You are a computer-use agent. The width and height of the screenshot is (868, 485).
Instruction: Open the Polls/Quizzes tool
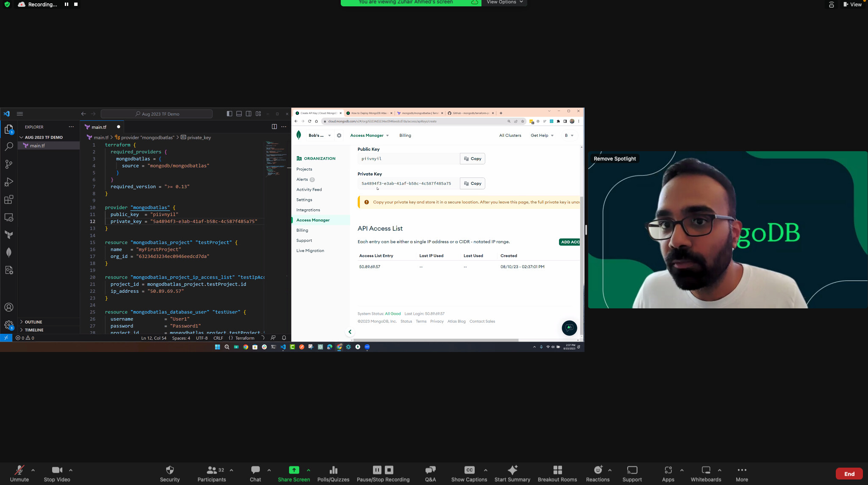click(333, 473)
